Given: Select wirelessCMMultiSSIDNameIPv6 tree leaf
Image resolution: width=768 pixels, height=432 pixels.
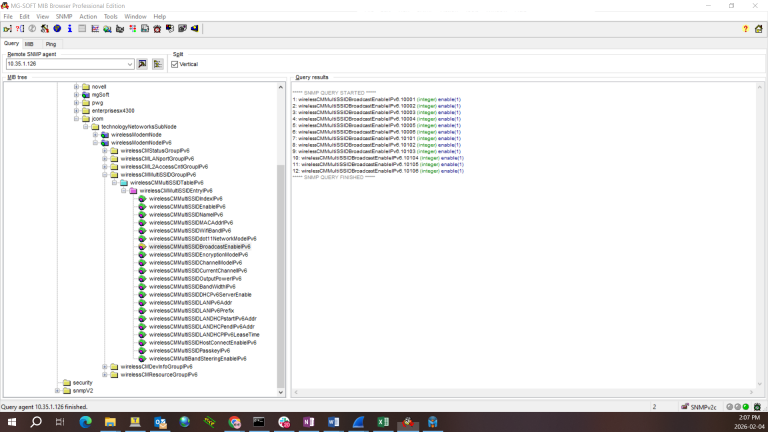Looking at the screenshot, I should 186,215.
